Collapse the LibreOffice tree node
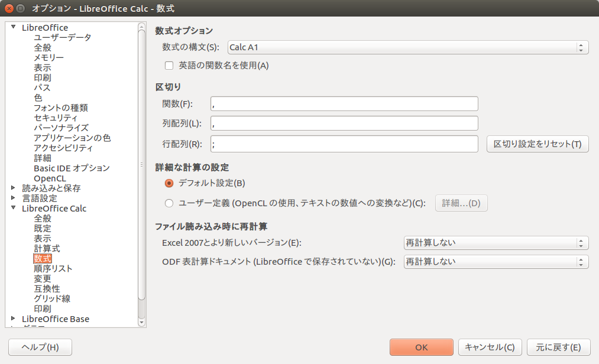599x364 pixels. click(14, 27)
